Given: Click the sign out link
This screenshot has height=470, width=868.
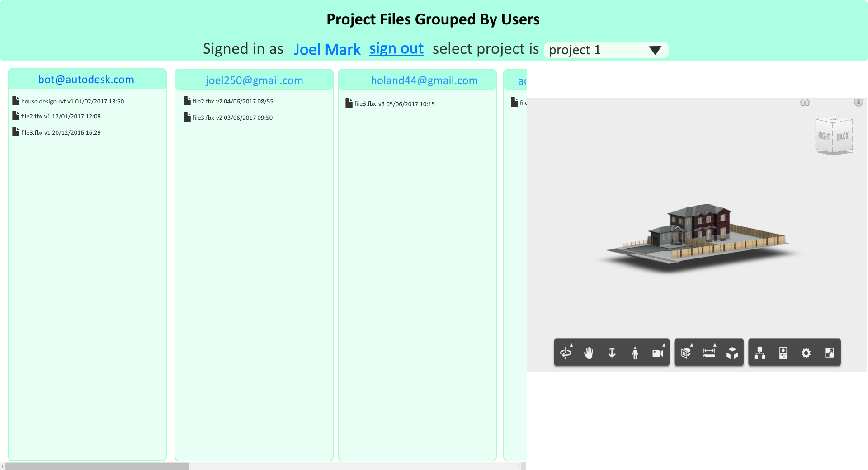Looking at the screenshot, I should point(396,49).
